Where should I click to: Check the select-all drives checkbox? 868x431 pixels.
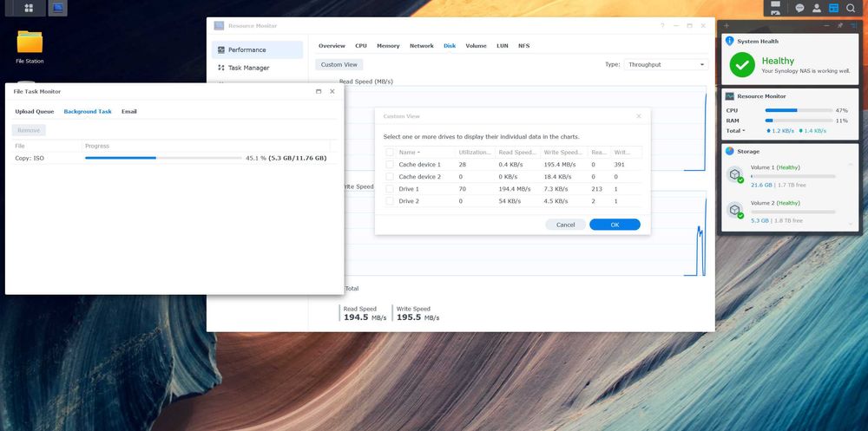pyautogui.click(x=390, y=152)
